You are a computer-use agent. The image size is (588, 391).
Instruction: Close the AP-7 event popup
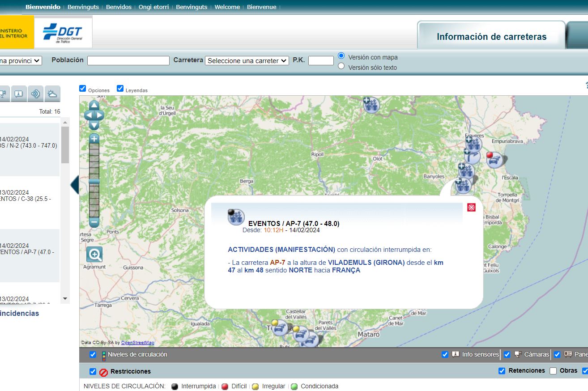(471, 208)
